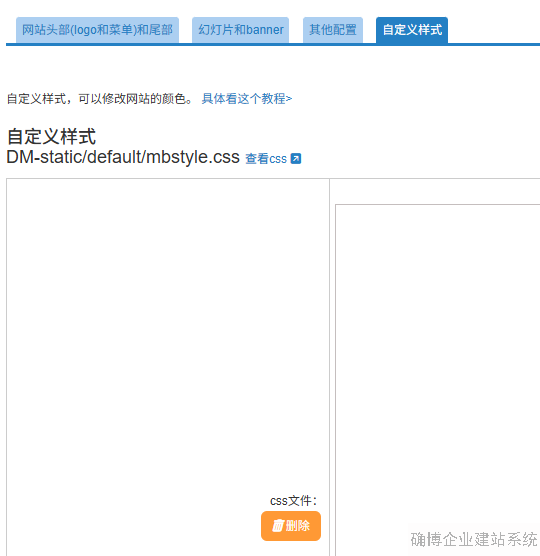
Task: Click the 确博企业建站系统 watermark text
Action: point(474,539)
